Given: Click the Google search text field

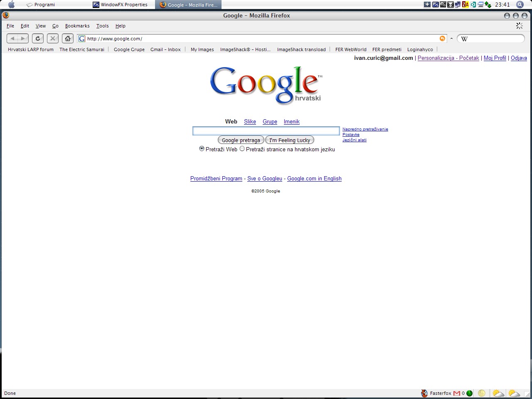Looking at the screenshot, I should pos(266,131).
